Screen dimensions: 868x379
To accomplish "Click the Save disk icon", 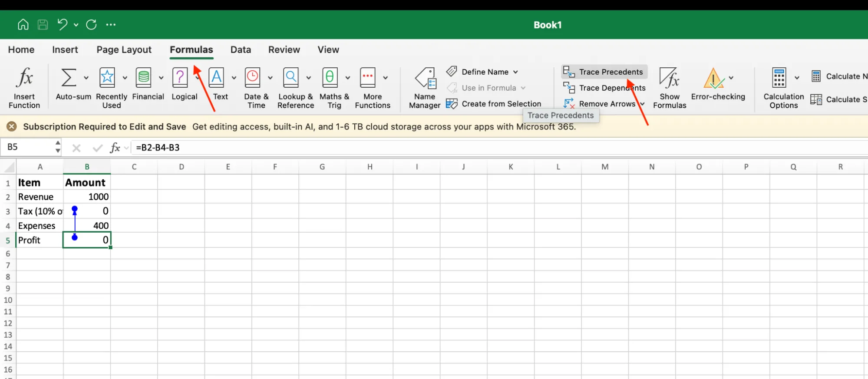I will click(x=43, y=24).
